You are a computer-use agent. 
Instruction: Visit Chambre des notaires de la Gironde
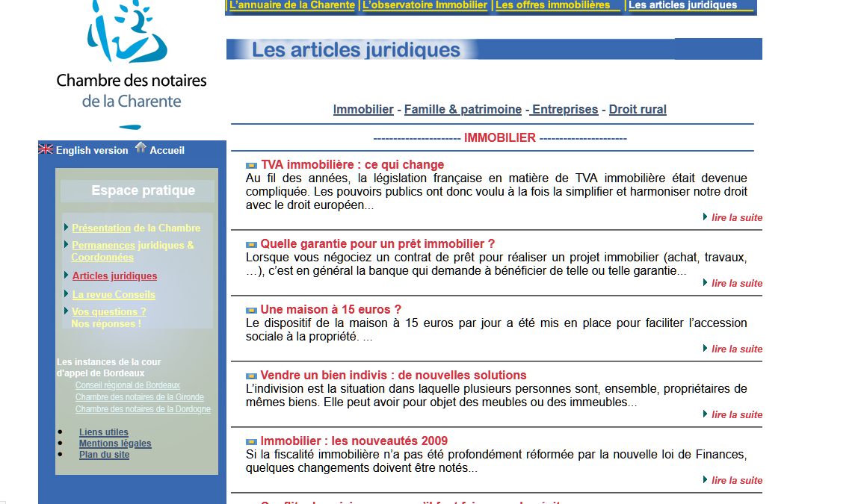[139, 398]
